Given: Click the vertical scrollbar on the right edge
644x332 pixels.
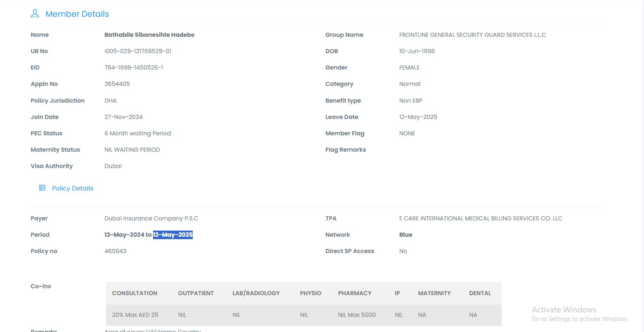Looking at the screenshot, I should pyautogui.click(x=642, y=164).
